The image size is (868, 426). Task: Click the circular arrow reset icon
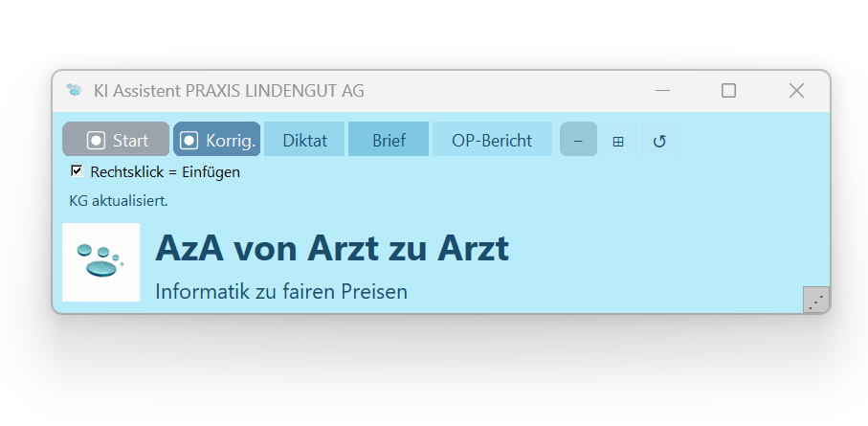(x=659, y=141)
